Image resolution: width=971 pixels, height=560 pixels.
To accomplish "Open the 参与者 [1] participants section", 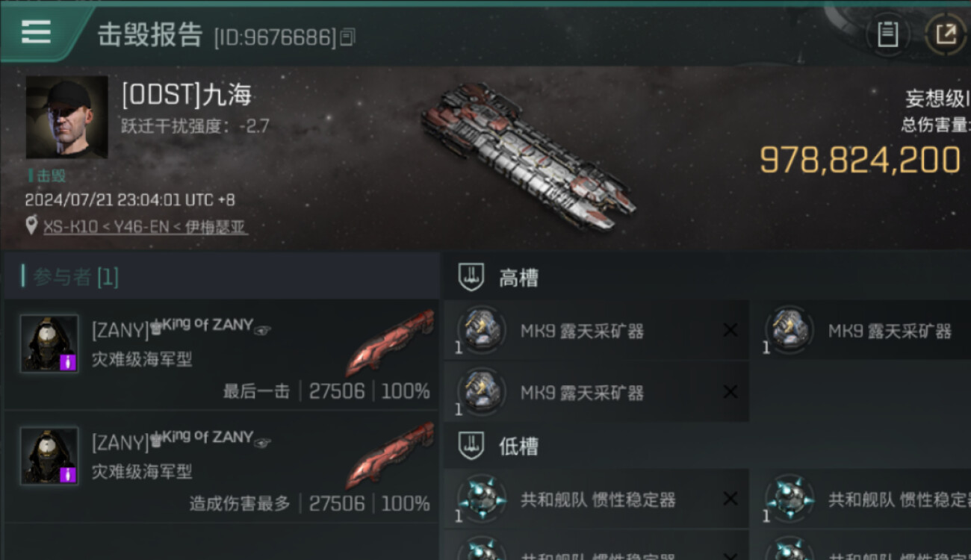I will pos(70,277).
